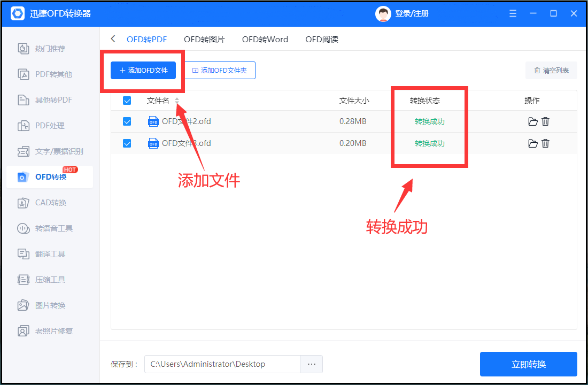The image size is (588, 385).
Task: Open the 翻译工具 menu entry
Action: pos(50,254)
